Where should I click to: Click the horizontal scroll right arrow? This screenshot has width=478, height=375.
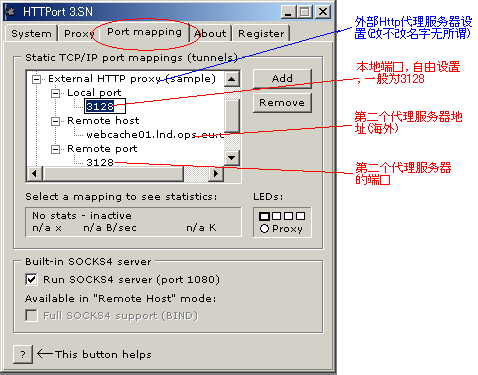216,174
